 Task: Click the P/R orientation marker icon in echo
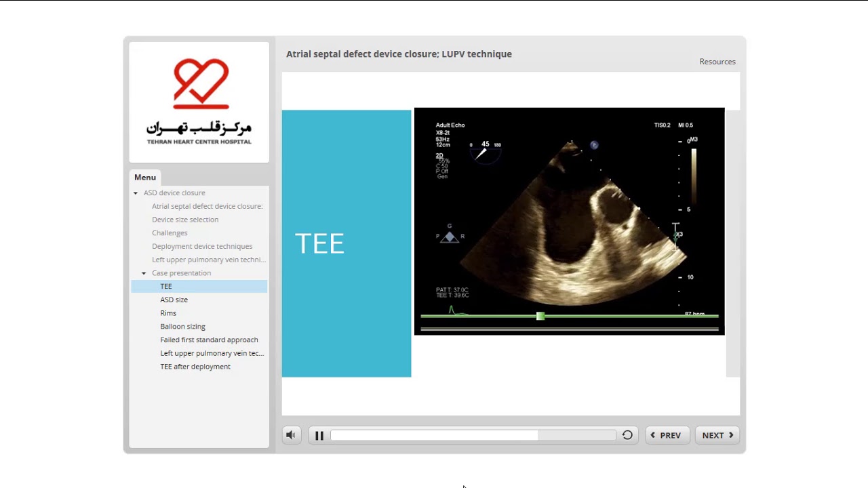(x=450, y=235)
